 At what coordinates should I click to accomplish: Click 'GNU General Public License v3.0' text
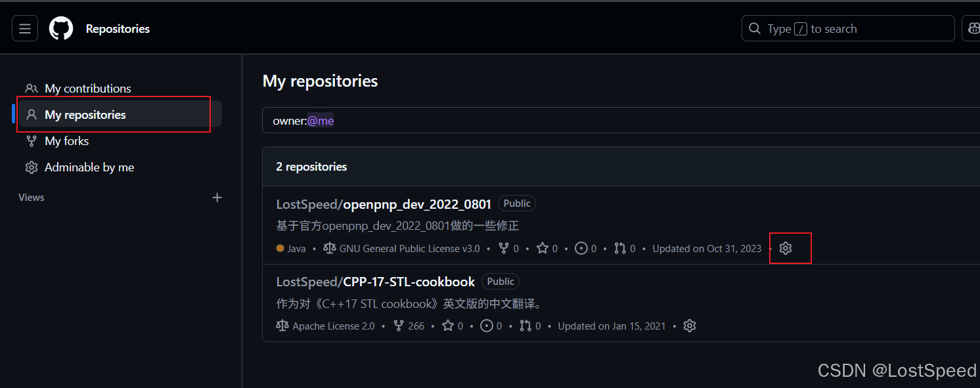point(409,249)
